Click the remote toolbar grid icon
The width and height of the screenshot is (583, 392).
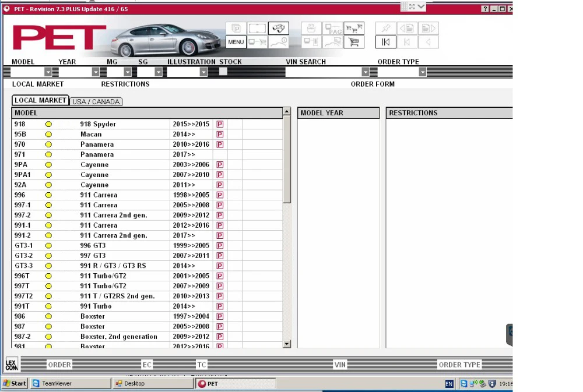[404, 6]
